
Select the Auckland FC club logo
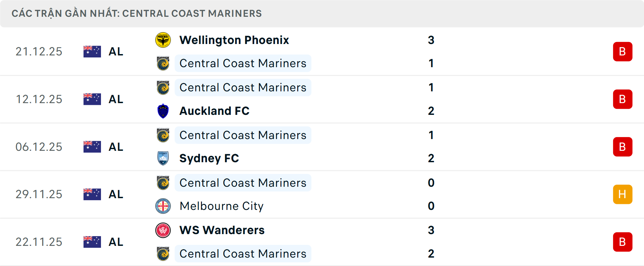click(163, 111)
